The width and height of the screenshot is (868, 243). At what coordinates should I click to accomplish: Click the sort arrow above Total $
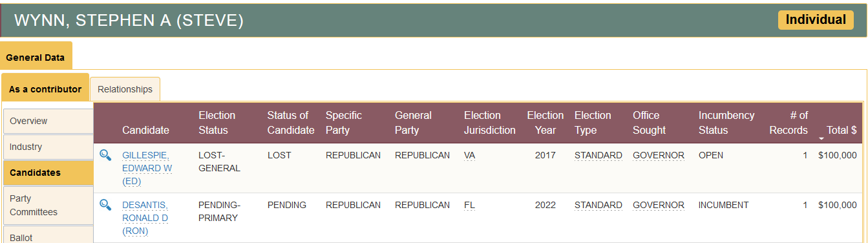(x=821, y=138)
